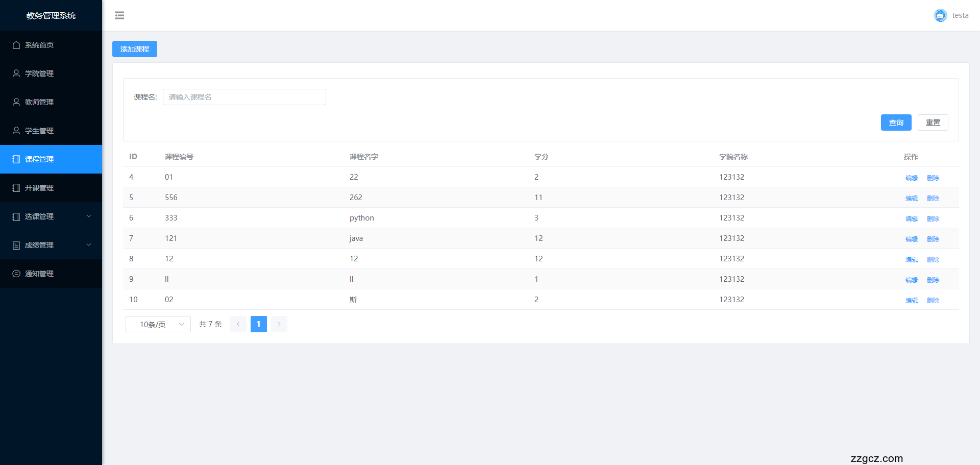This screenshot has width=980, height=465.
Task: Open the 学生管理 menu item
Action: coord(39,131)
